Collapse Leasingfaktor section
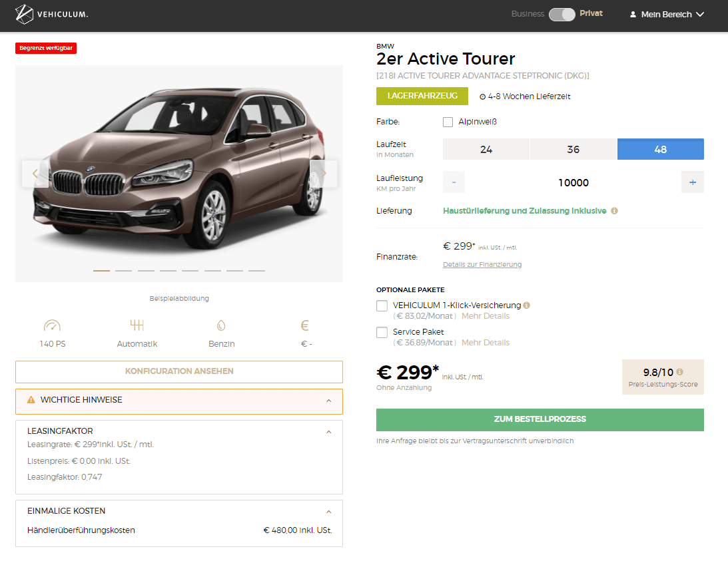The image size is (728, 561). click(x=329, y=432)
